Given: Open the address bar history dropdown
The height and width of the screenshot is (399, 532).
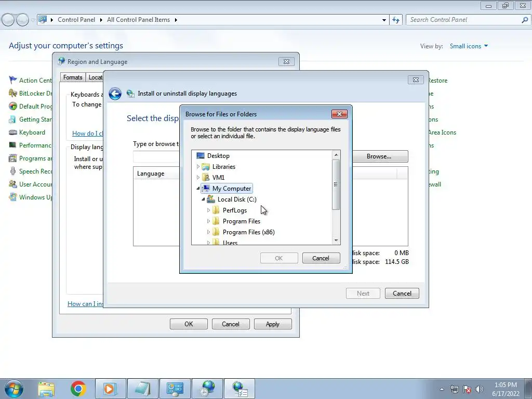Looking at the screenshot, I should [x=384, y=20].
